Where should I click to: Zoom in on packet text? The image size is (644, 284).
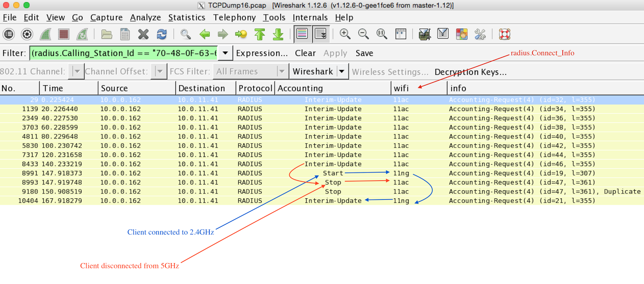(345, 34)
